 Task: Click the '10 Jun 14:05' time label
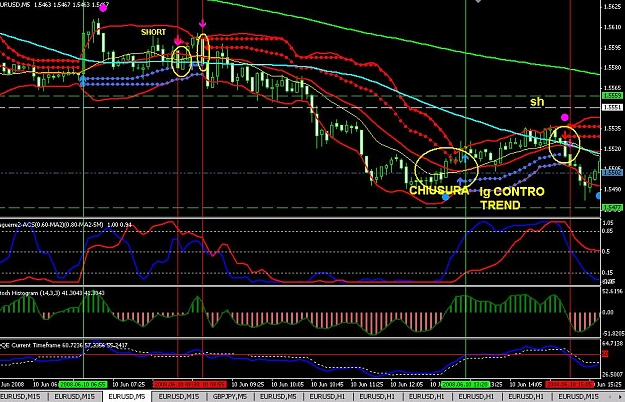[x=526, y=385]
